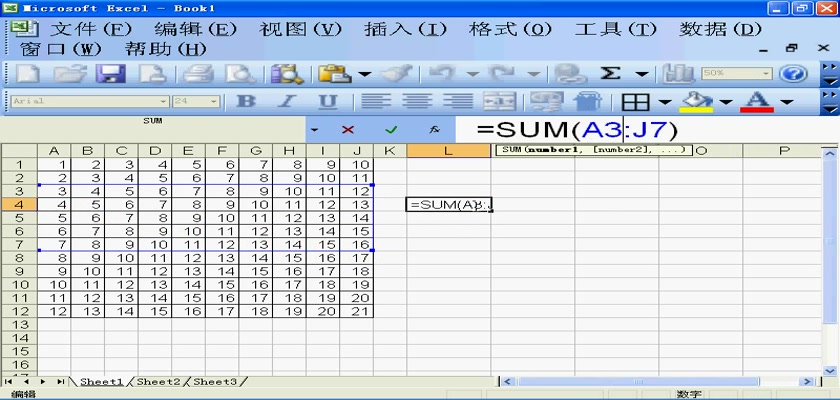Click the AutoSum sigma icon
Screen dimensions: 840x400
(x=610, y=73)
